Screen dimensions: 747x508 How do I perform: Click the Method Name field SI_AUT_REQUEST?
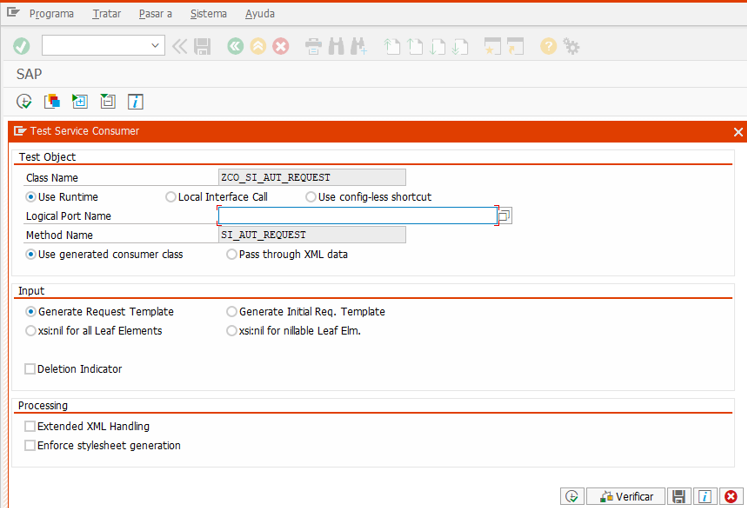tap(312, 235)
